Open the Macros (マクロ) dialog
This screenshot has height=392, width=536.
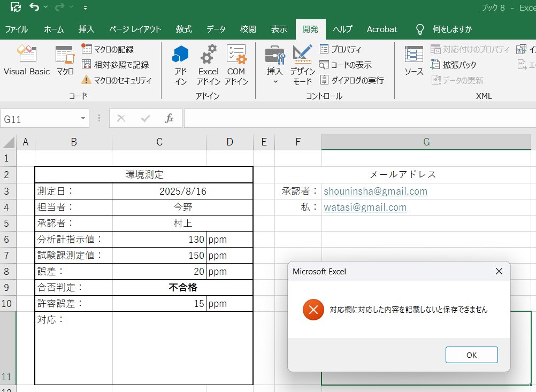point(65,60)
